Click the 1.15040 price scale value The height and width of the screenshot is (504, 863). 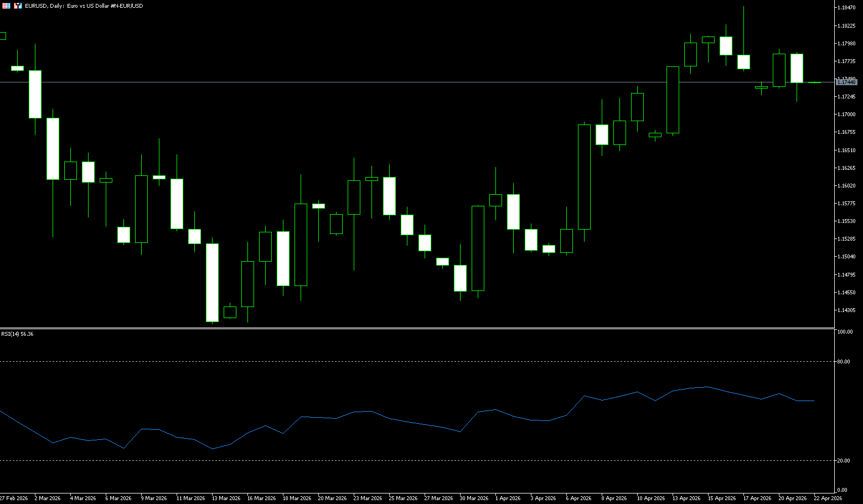(846, 257)
